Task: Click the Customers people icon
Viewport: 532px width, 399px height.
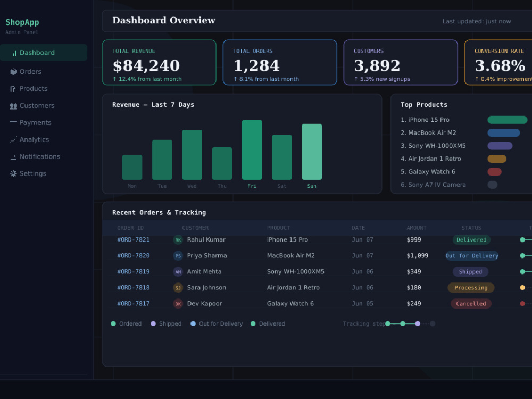Action: (x=14, y=106)
